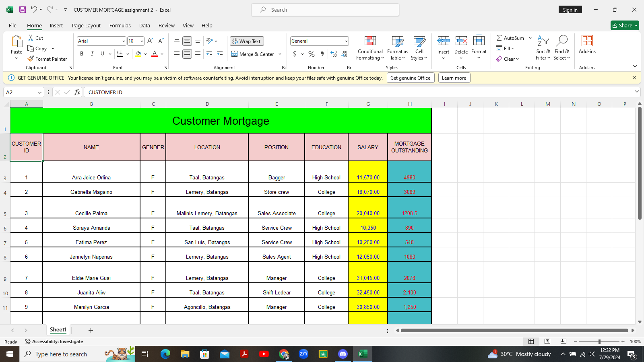Toggle middle vertical alignment
644x362 pixels.
coord(187,41)
